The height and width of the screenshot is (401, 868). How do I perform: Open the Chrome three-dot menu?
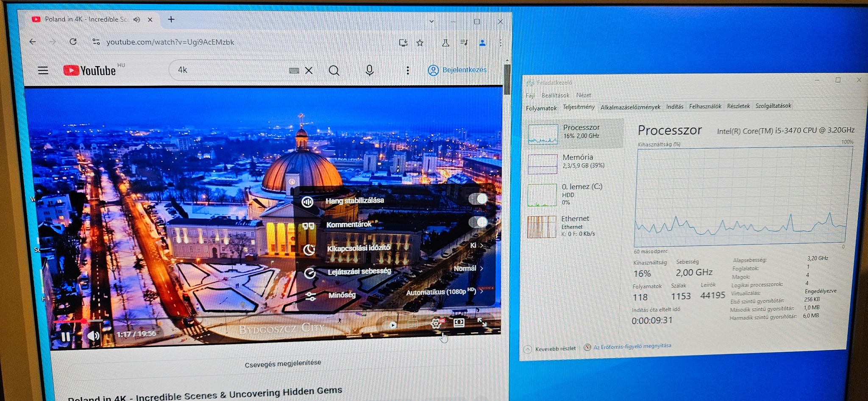tap(501, 42)
